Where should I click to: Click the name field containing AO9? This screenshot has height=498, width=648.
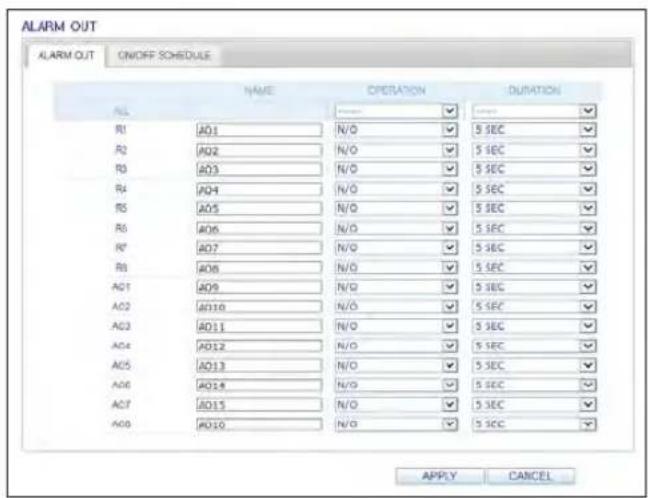coord(259,287)
